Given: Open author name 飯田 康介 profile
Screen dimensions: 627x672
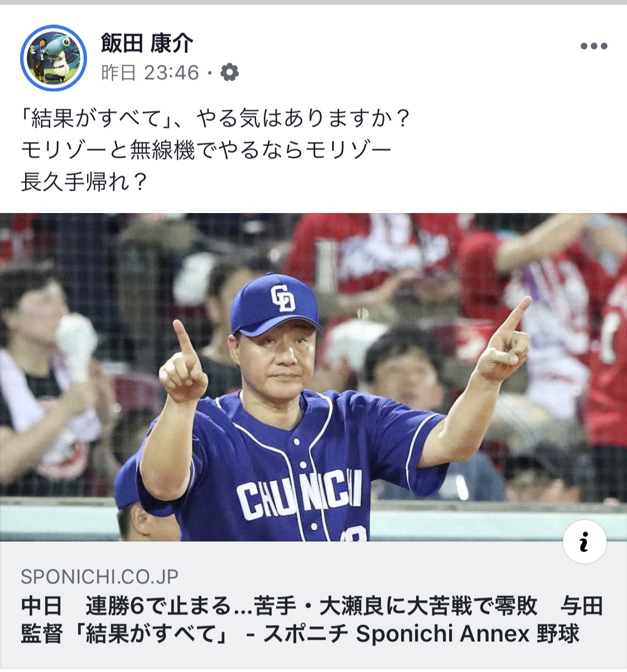Looking at the screenshot, I should (147, 43).
